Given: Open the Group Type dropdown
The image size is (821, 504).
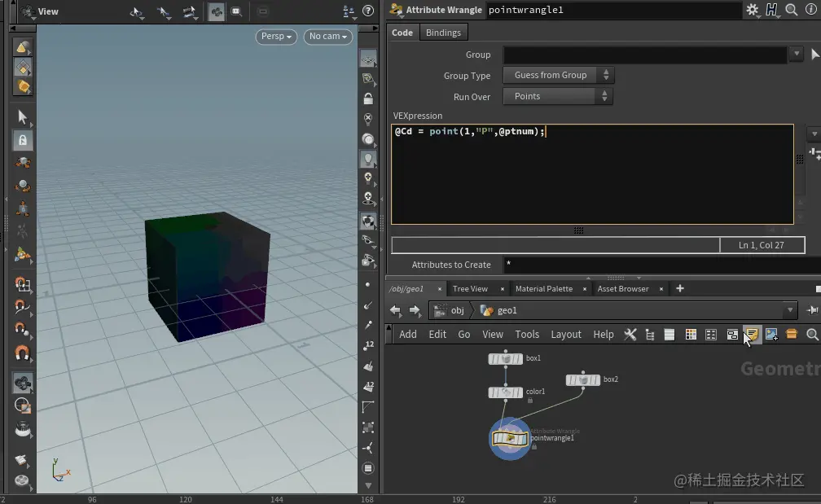Looking at the screenshot, I should point(558,75).
